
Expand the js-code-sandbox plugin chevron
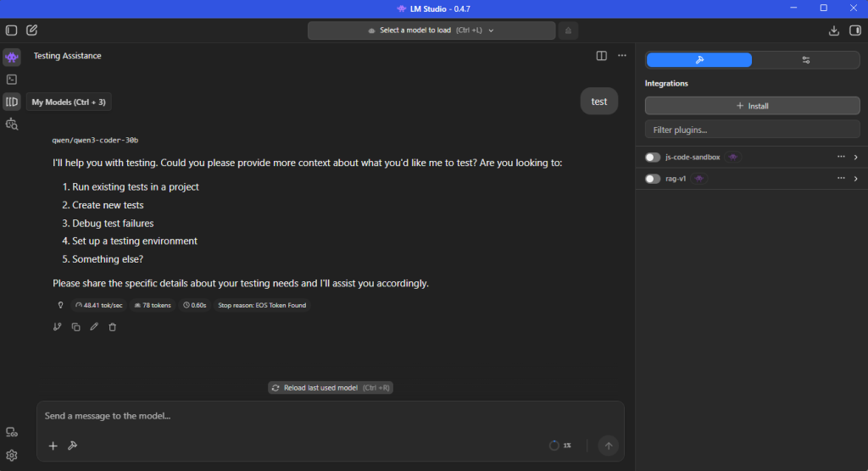tap(855, 158)
